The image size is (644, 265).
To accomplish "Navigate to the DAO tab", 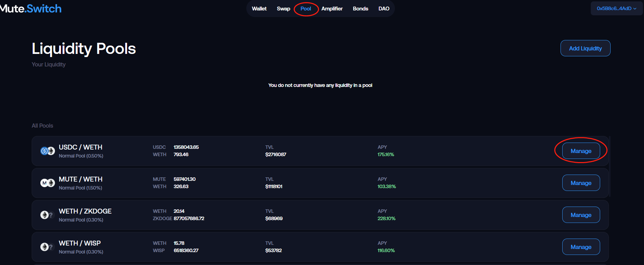I will 384,9.
